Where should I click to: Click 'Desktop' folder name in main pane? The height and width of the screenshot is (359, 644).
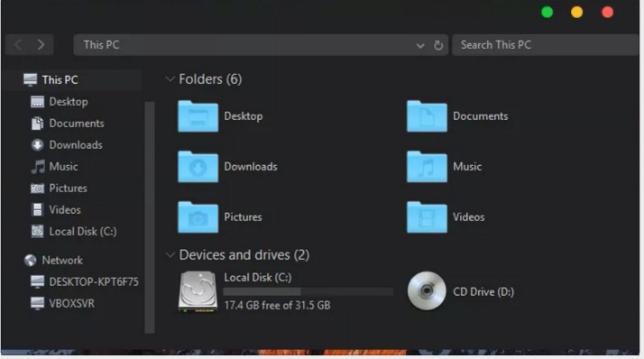coord(244,116)
